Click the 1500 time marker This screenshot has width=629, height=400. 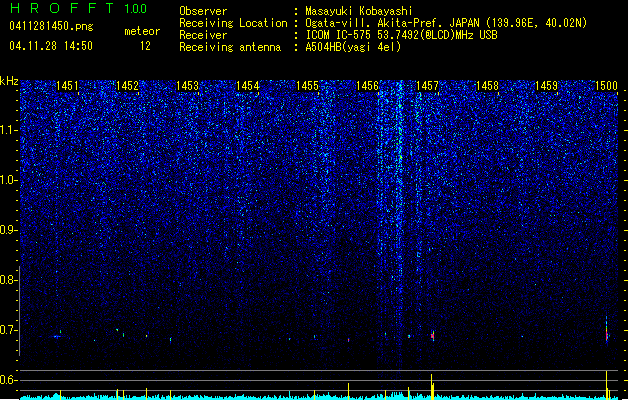tap(607, 86)
